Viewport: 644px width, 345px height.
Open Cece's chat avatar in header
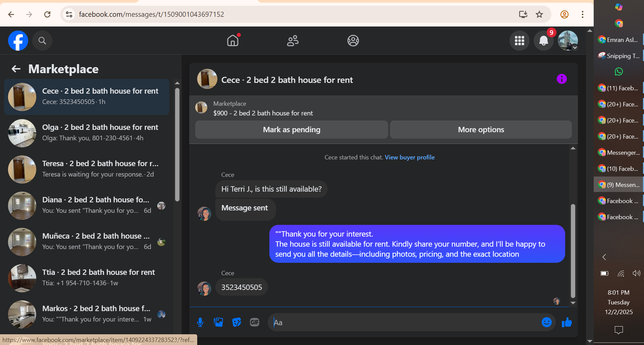[207, 79]
